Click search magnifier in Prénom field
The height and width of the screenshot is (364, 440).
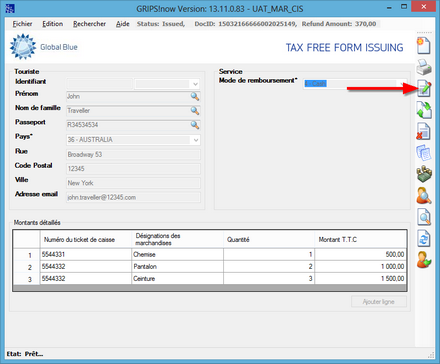coord(195,96)
